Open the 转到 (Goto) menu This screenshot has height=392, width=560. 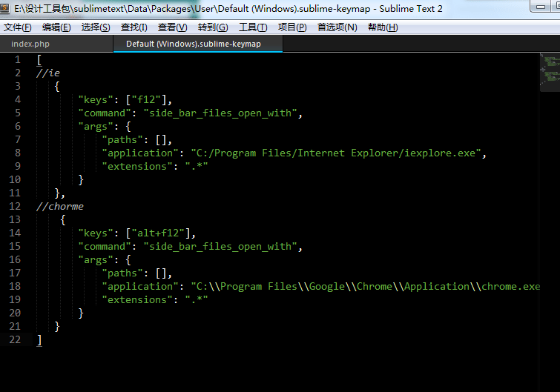tap(213, 27)
